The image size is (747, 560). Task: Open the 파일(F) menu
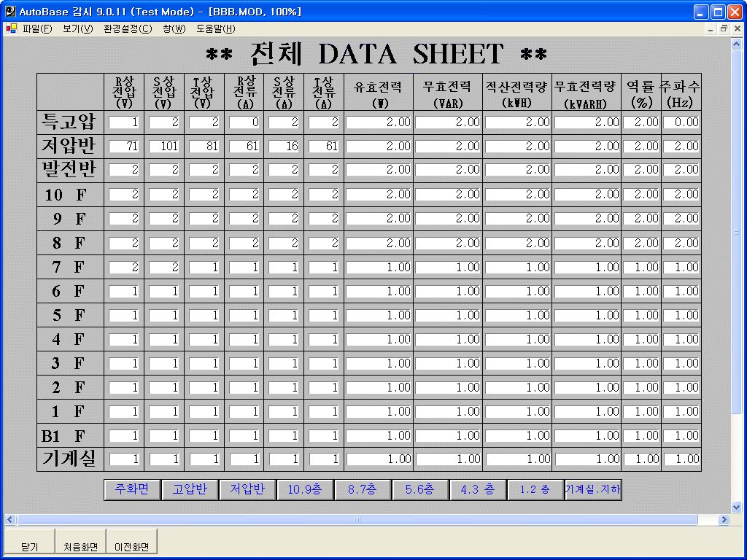coord(37,29)
